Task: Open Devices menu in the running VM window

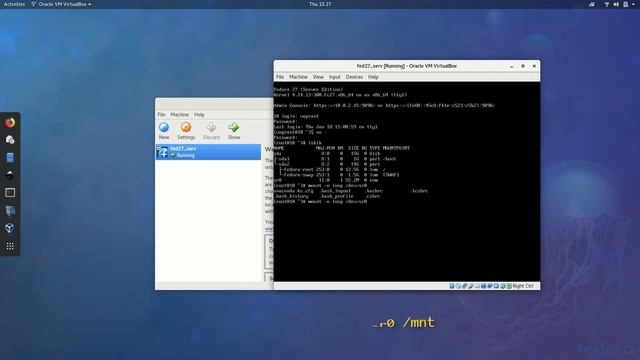Action: (x=354, y=77)
